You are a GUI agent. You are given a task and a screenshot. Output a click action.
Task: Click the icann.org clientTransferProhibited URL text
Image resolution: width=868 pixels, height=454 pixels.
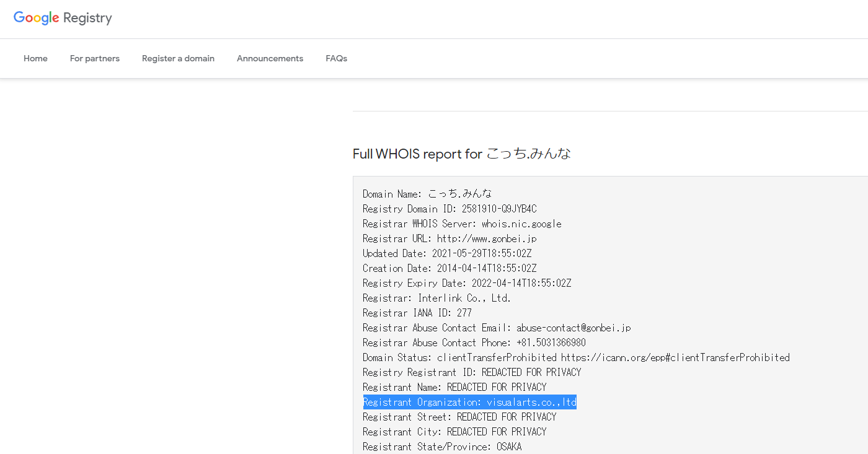[675, 357]
